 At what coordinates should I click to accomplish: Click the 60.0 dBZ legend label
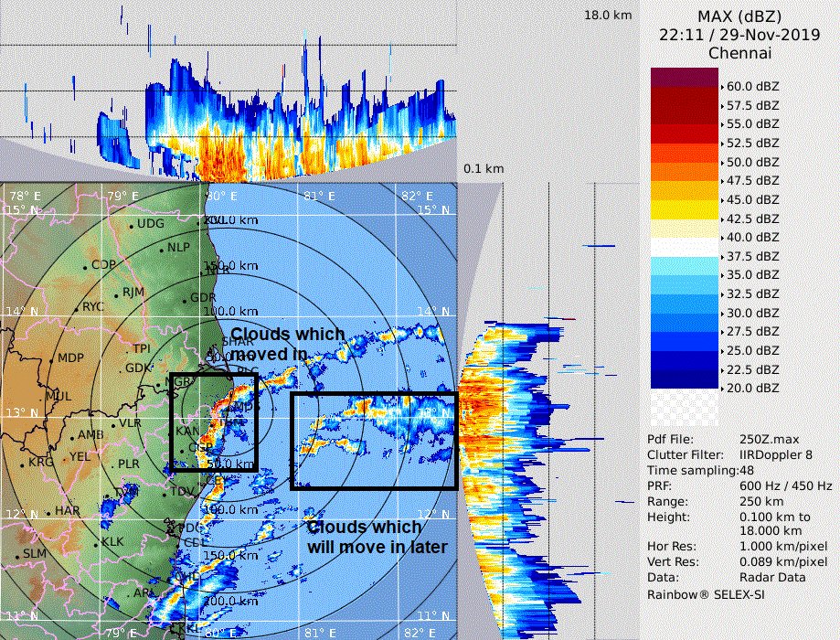(x=752, y=86)
